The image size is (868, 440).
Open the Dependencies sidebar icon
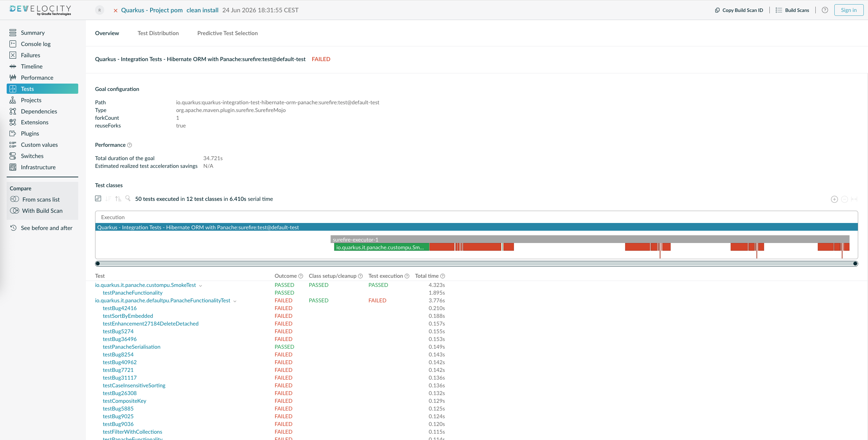13,111
